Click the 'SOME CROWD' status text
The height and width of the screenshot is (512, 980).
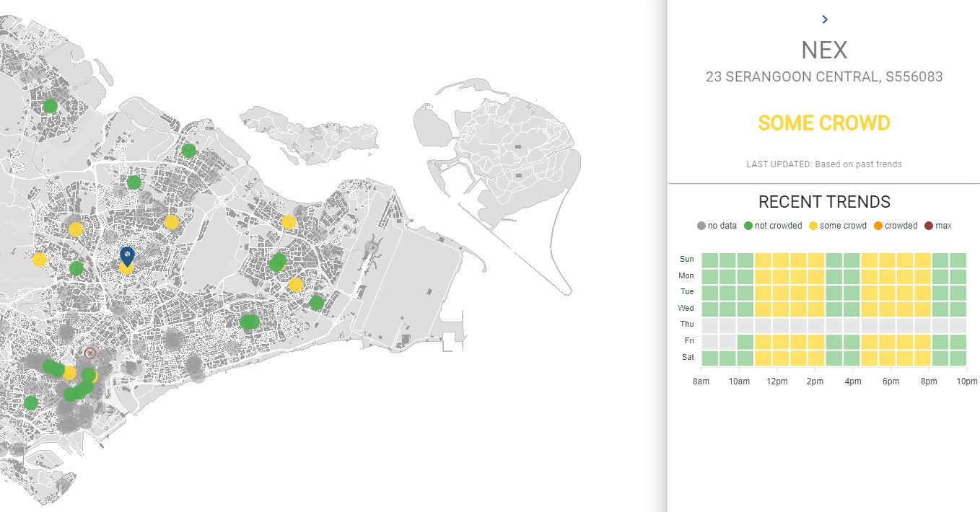pyautogui.click(x=824, y=123)
